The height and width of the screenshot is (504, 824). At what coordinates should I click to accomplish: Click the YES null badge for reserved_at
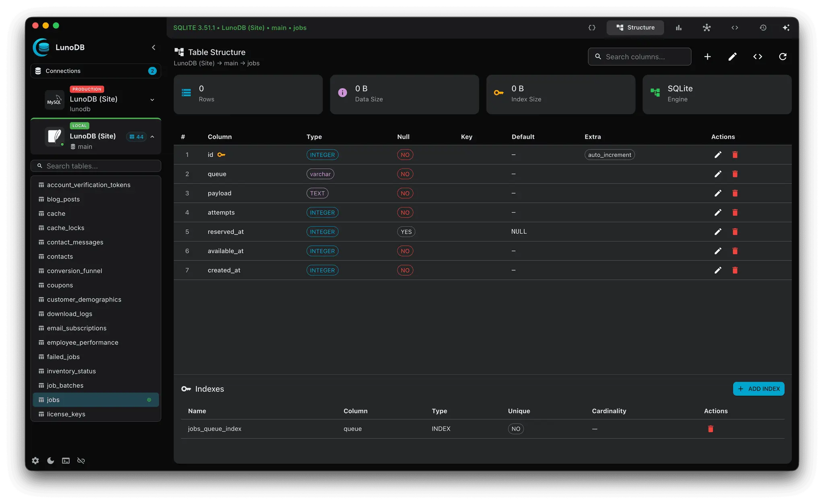(406, 232)
